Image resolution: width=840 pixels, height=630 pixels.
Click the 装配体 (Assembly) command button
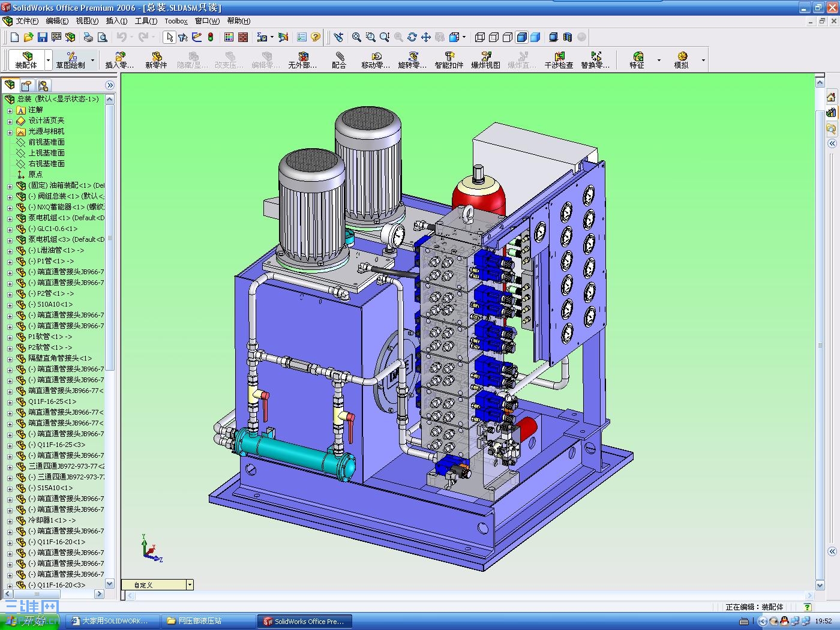click(26, 60)
